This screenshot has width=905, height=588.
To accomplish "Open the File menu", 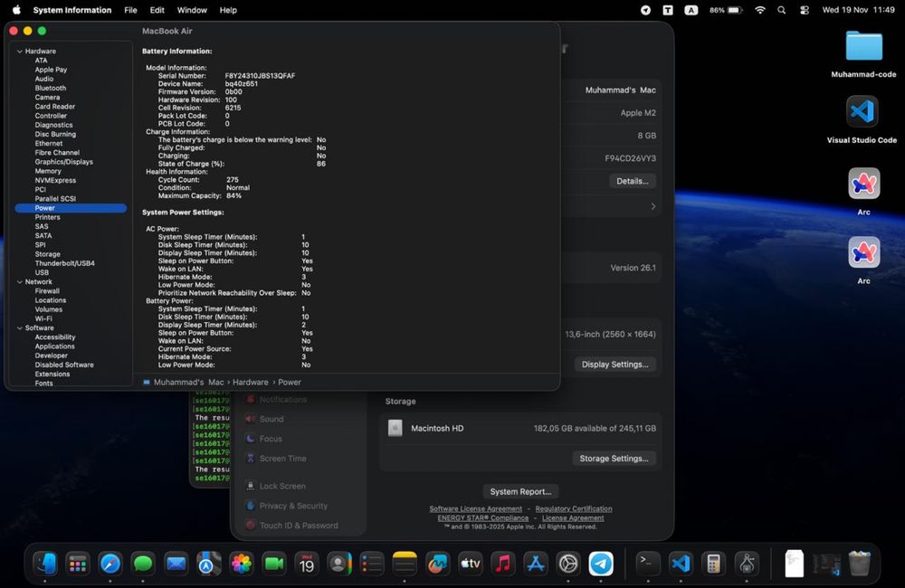I will click(x=131, y=10).
